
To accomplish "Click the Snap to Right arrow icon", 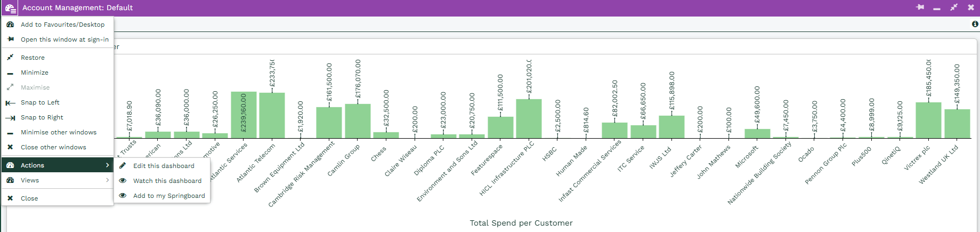I will pyautogui.click(x=10, y=117).
